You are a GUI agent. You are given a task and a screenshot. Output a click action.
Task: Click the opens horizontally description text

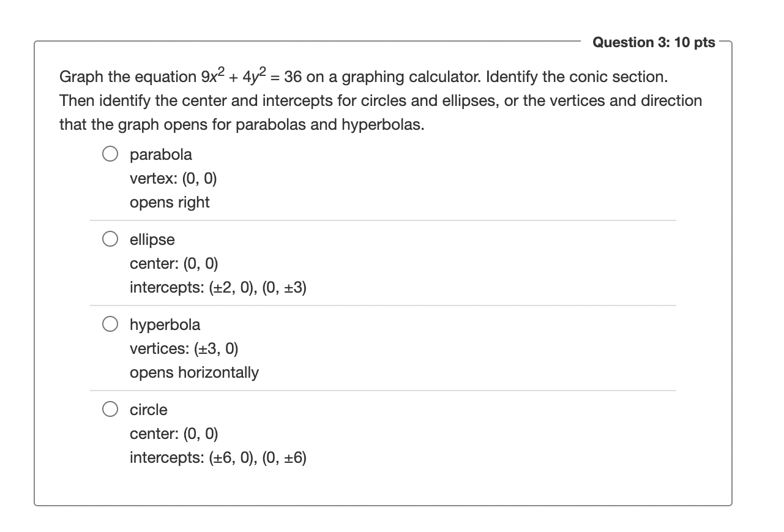[194, 372]
